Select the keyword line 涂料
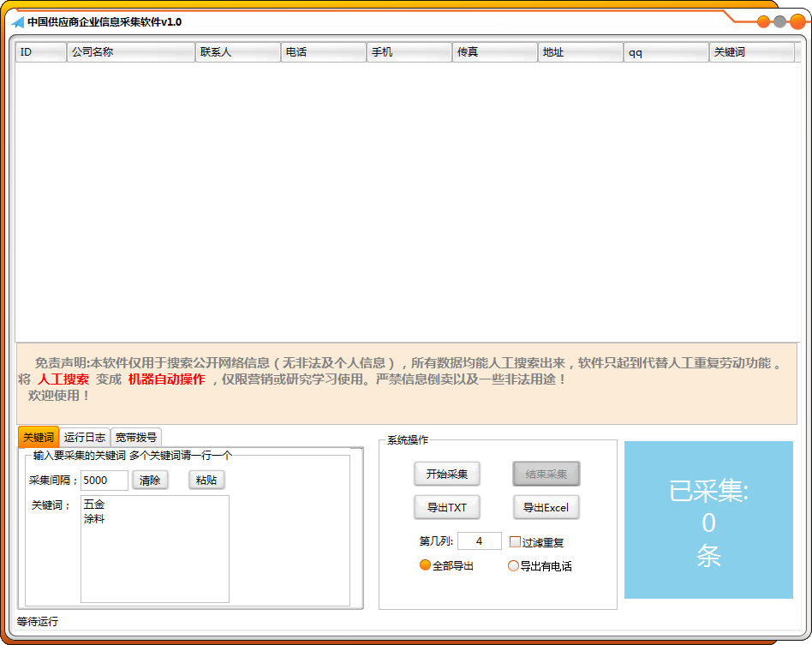 click(94, 518)
